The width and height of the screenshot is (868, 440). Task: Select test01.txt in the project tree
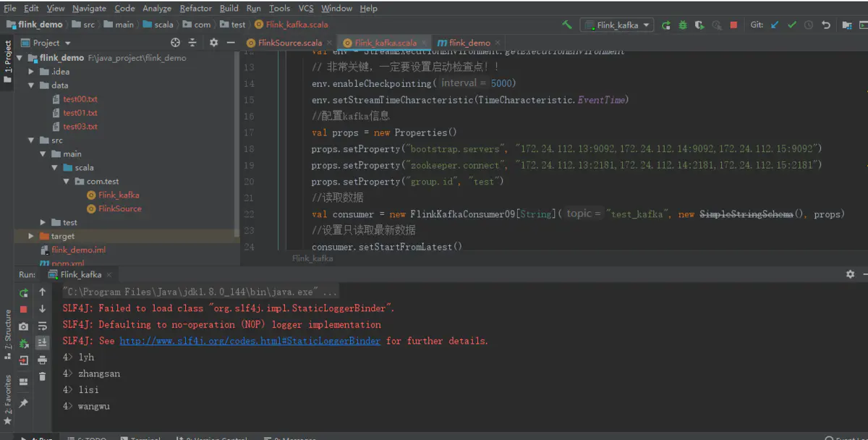point(80,113)
